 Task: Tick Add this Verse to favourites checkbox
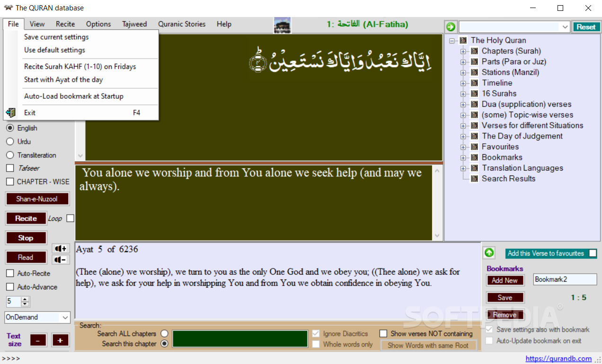coord(593,253)
